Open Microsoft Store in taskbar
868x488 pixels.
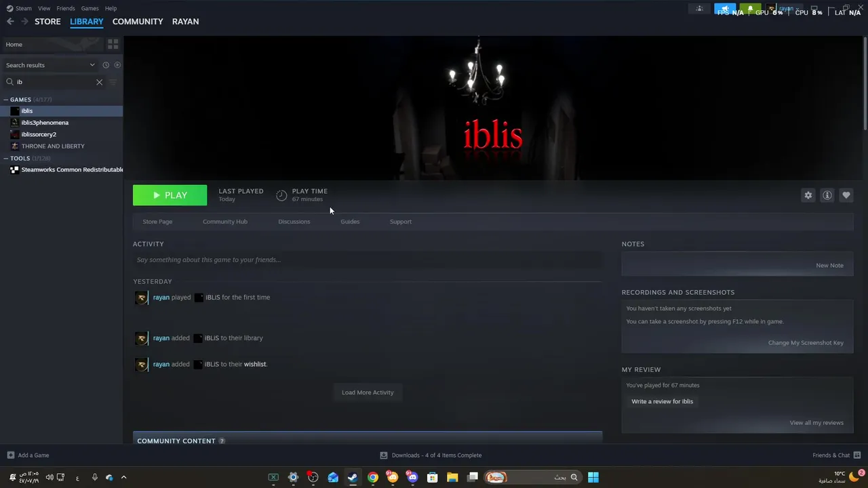432,477
